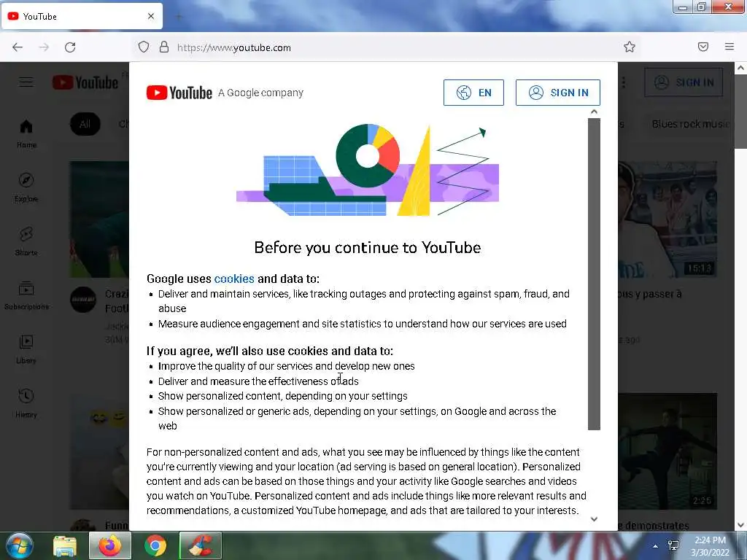The width and height of the screenshot is (747, 560).
Task: Open the Firefox hamburger menu
Action: (729, 47)
